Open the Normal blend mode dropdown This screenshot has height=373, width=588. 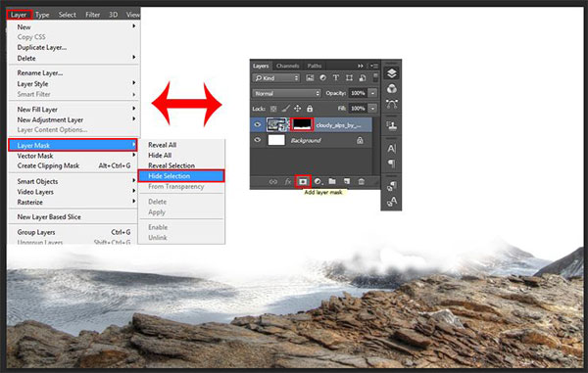coord(287,93)
